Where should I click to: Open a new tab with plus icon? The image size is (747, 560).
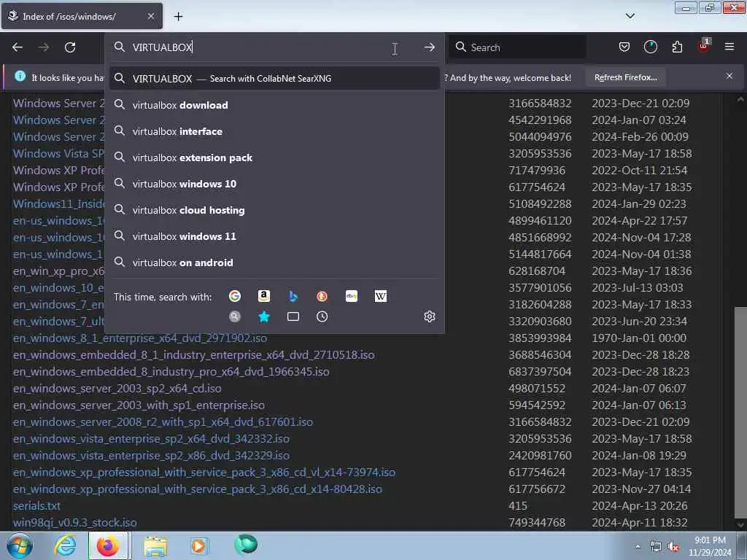[x=178, y=17]
